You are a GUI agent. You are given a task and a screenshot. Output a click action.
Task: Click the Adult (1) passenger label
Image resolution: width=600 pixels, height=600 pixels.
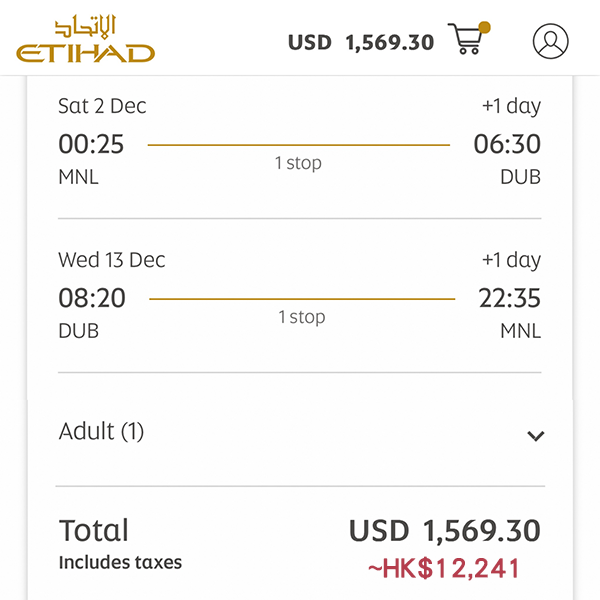102,431
